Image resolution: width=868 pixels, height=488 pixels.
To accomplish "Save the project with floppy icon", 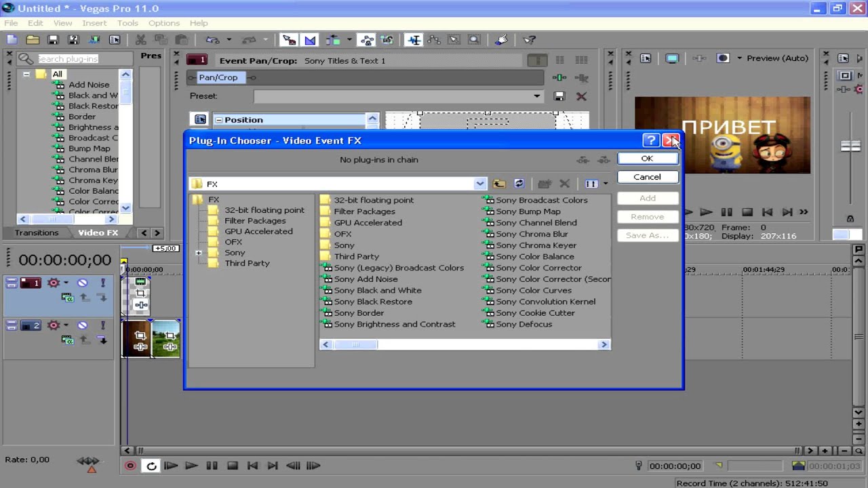I will [54, 40].
